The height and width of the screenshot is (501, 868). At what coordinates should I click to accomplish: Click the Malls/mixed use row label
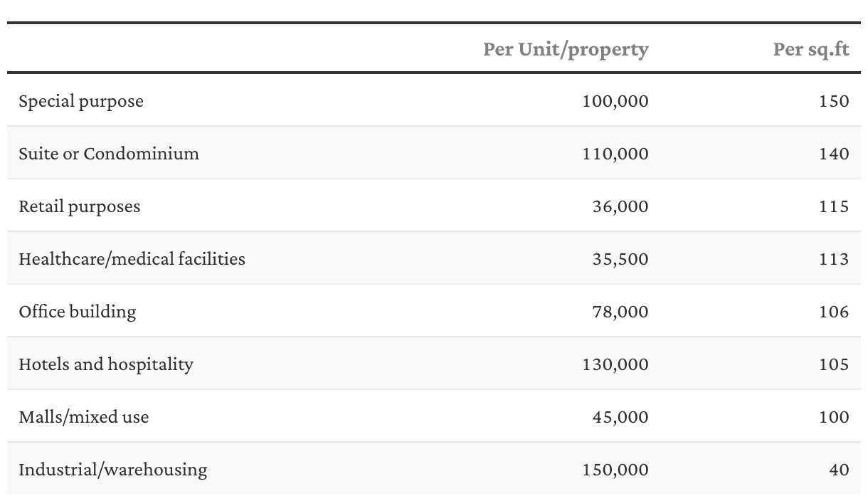[84, 417]
